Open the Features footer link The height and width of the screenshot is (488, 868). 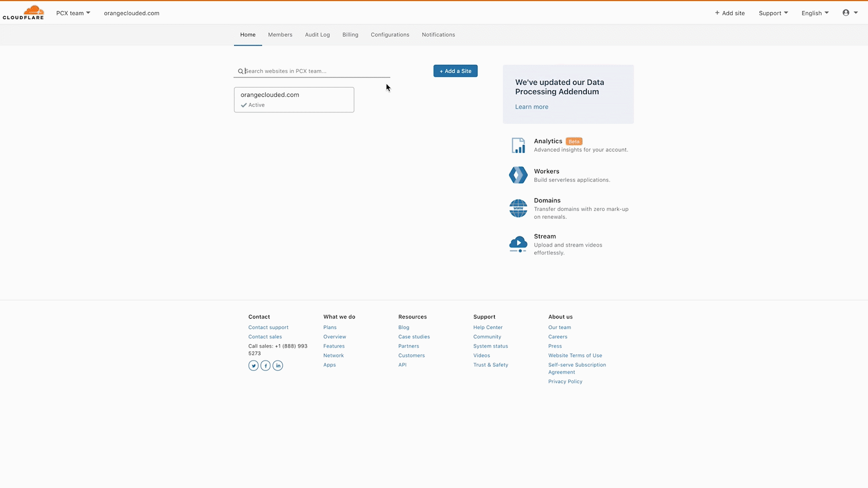(334, 347)
